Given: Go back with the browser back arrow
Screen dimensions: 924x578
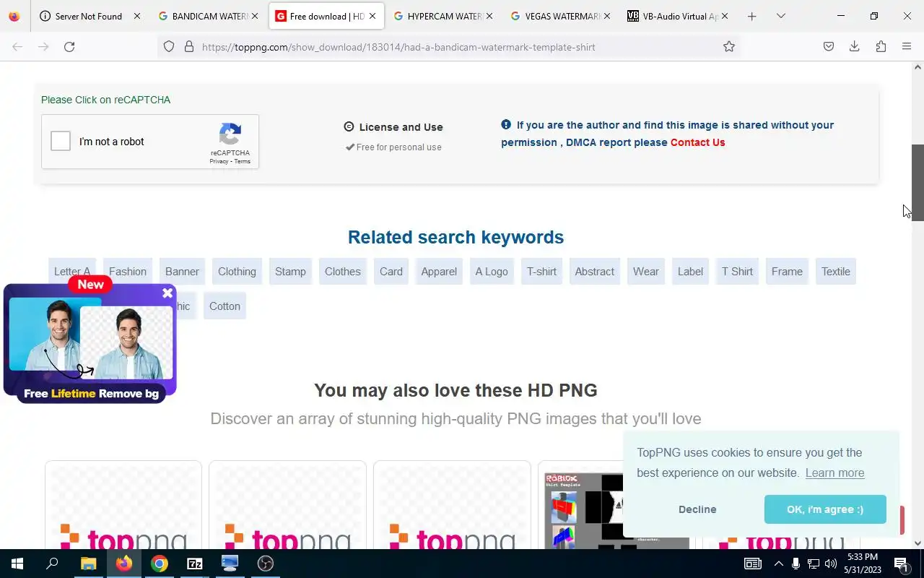Looking at the screenshot, I should (17, 46).
